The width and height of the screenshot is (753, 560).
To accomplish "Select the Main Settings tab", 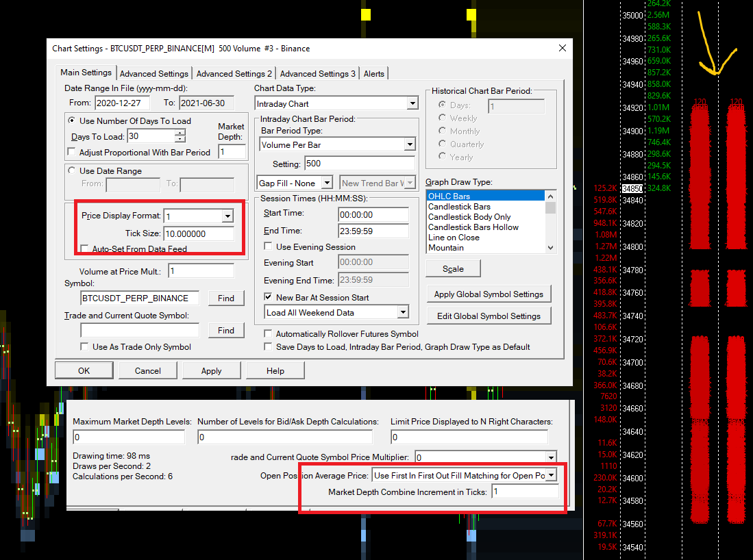I will (x=86, y=73).
